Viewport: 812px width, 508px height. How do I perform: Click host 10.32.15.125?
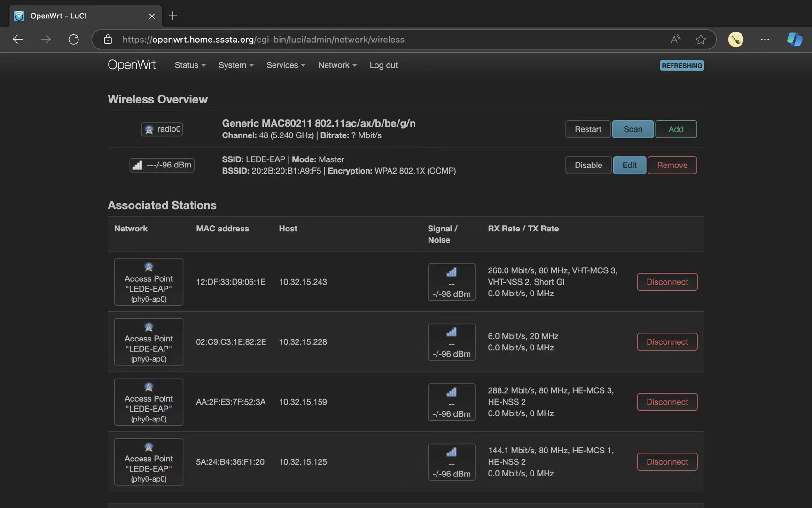pos(303,462)
